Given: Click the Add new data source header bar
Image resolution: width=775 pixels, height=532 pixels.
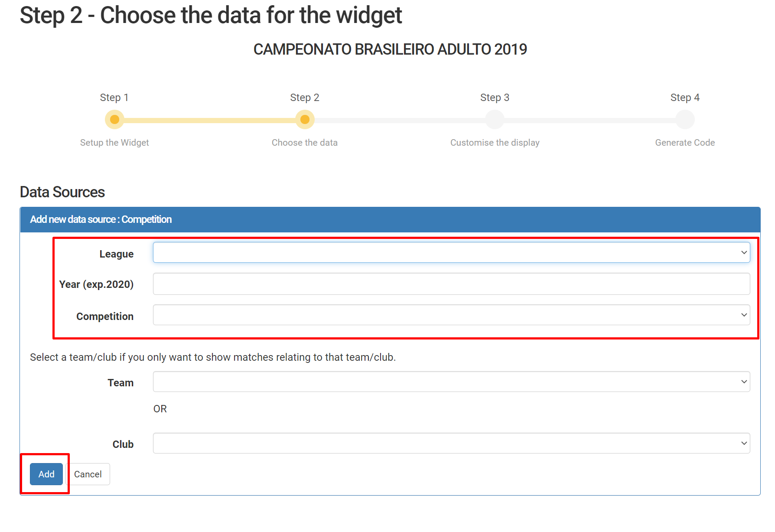Looking at the screenshot, I should pos(390,219).
